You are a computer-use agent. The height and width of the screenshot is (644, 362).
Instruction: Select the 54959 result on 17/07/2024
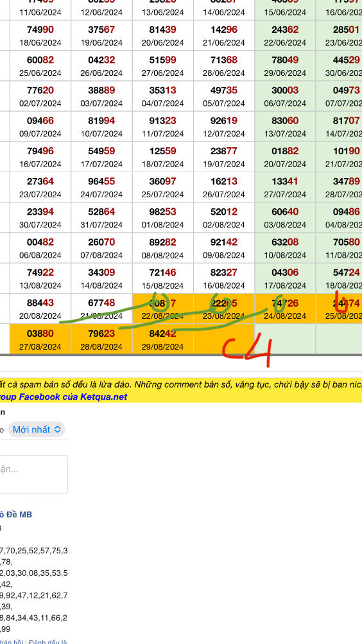tap(101, 157)
